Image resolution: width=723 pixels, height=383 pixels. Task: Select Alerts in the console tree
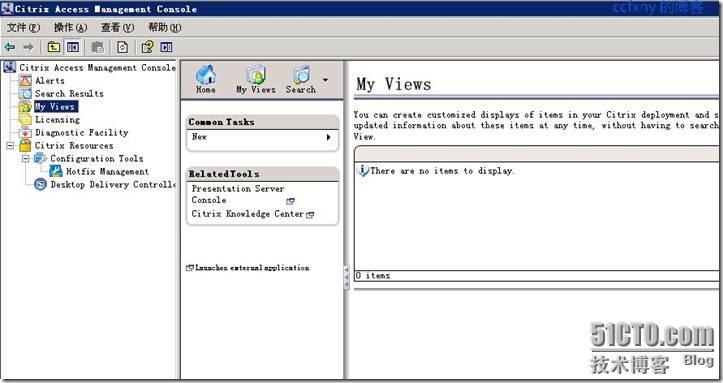(x=50, y=81)
